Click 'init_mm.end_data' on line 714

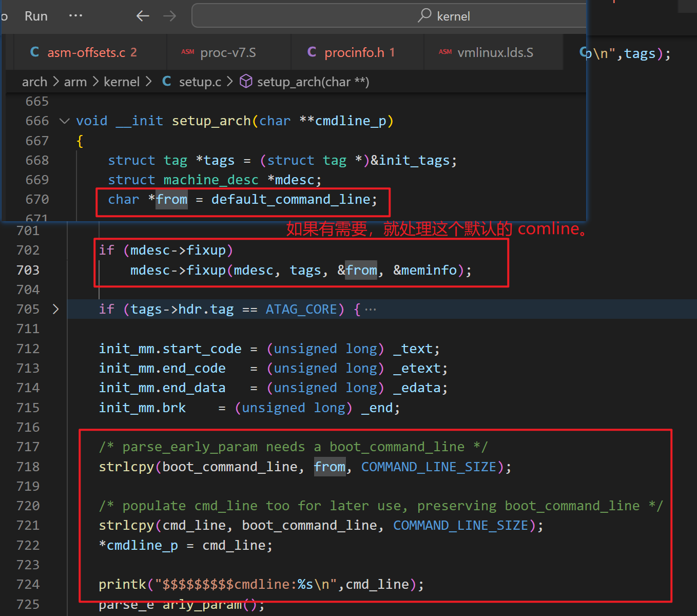pos(162,388)
